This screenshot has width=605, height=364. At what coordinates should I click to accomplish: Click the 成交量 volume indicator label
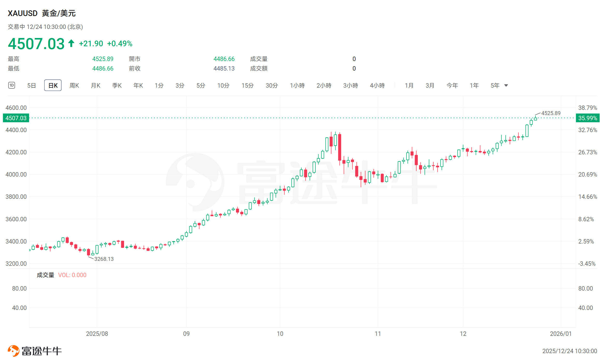46,275
